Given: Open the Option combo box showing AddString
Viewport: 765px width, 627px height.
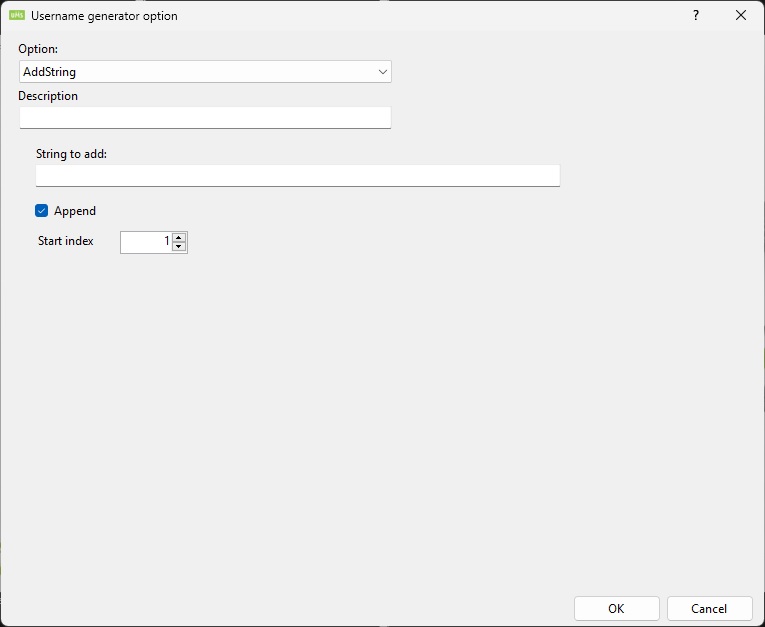Looking at the screenshot, I should (200, 72).
